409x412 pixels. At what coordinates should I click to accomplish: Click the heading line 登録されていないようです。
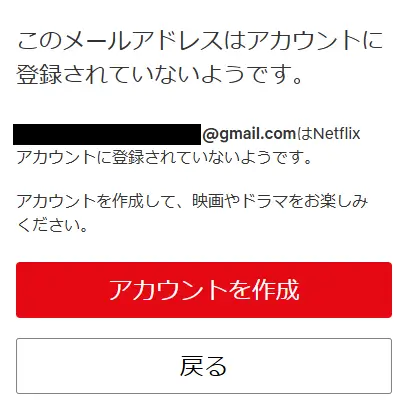[160, 74]
